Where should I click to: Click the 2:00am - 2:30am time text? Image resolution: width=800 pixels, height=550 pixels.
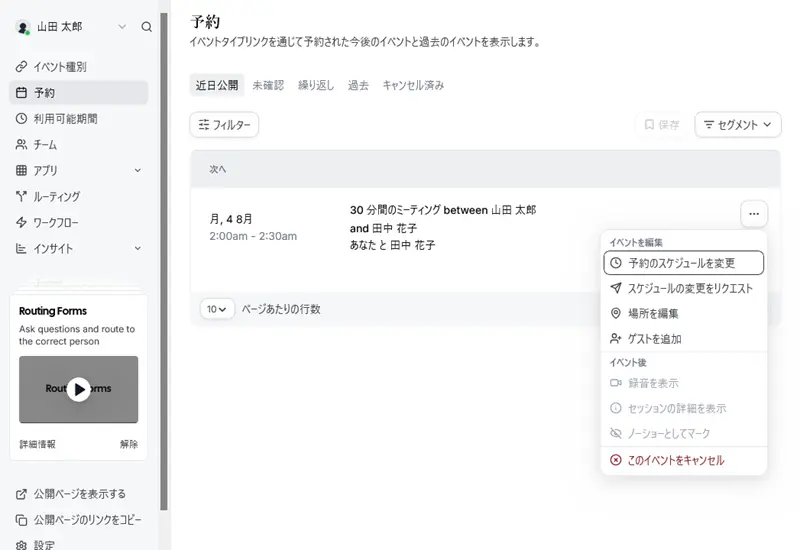pyautogui.click(x=253, y=236)
